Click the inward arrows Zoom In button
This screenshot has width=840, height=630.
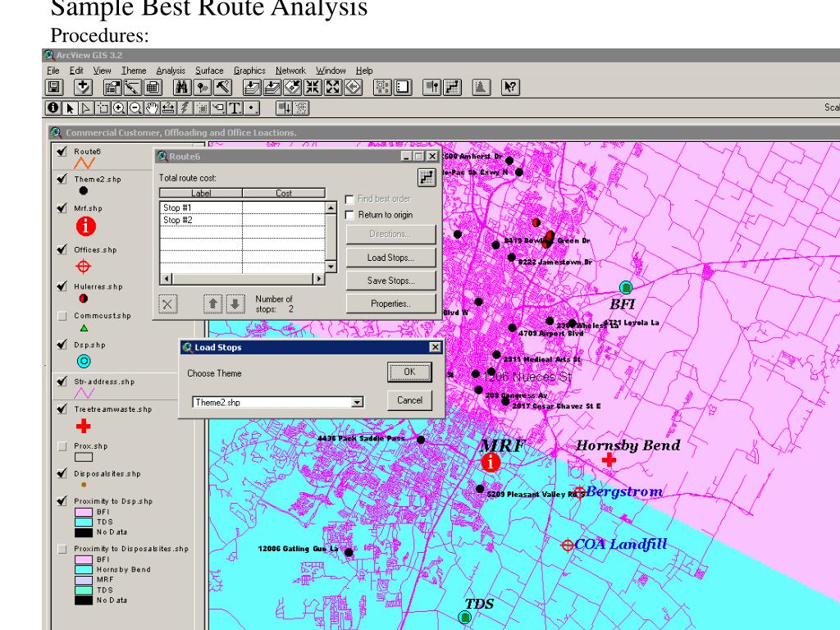pyautogui.click(x=313, y=87)
